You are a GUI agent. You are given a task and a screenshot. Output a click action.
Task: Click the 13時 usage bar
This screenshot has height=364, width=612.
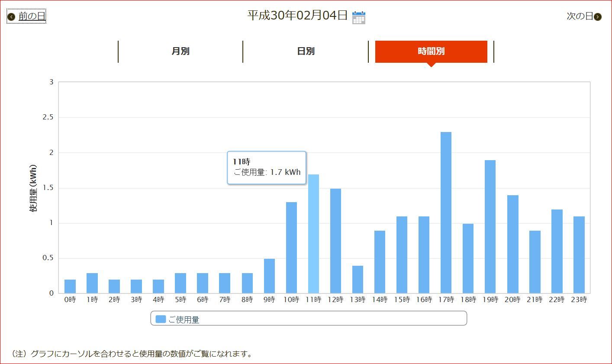358,280
